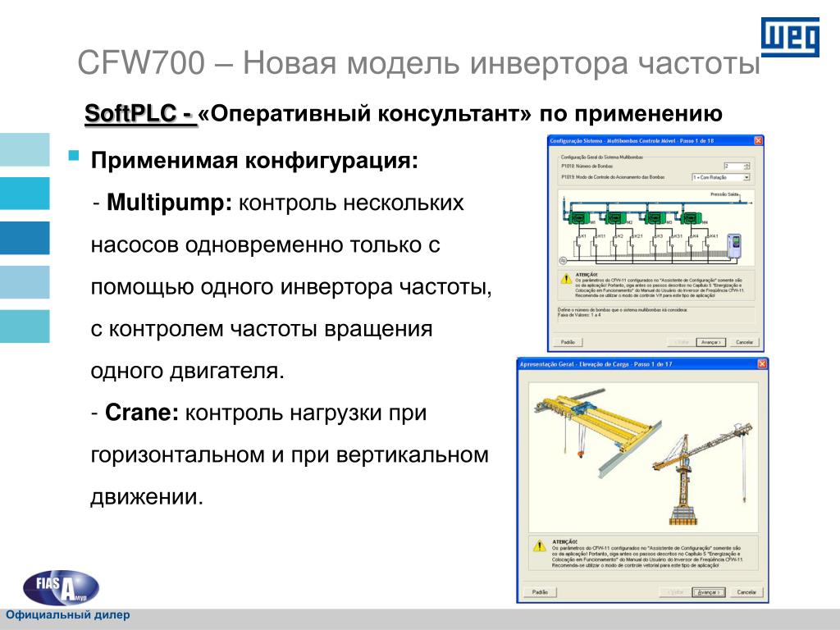Click the Pressão Saída label in pump diagram

pyautogui.click(x=725, y=194)
